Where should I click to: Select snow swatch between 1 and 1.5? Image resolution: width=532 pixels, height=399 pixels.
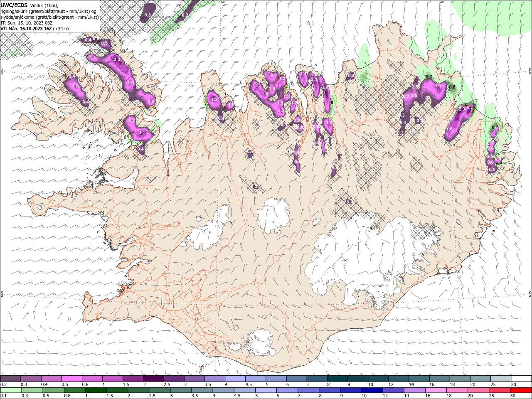pos(113,379)
